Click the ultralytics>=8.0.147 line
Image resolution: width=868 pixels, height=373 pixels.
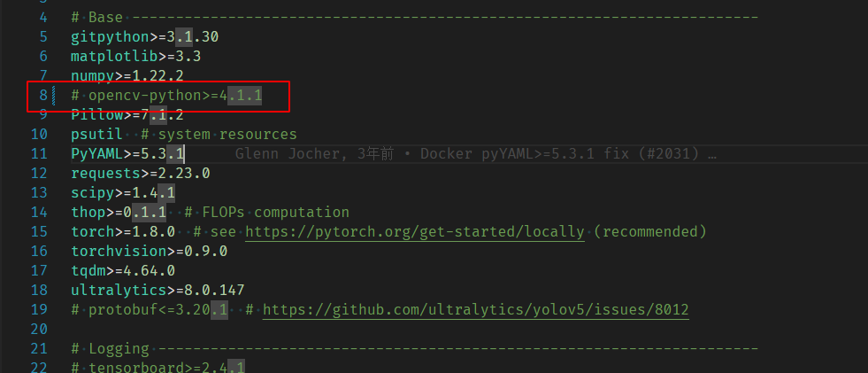point(157,291)
